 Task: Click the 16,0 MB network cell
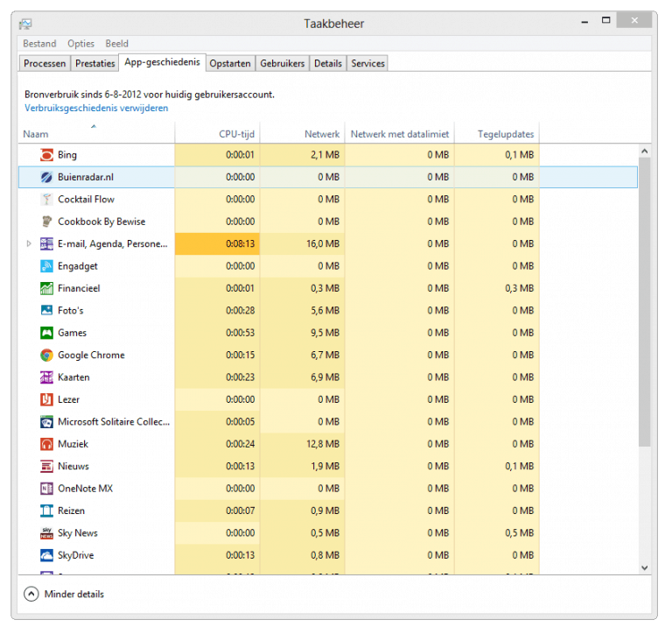(303, 244)
